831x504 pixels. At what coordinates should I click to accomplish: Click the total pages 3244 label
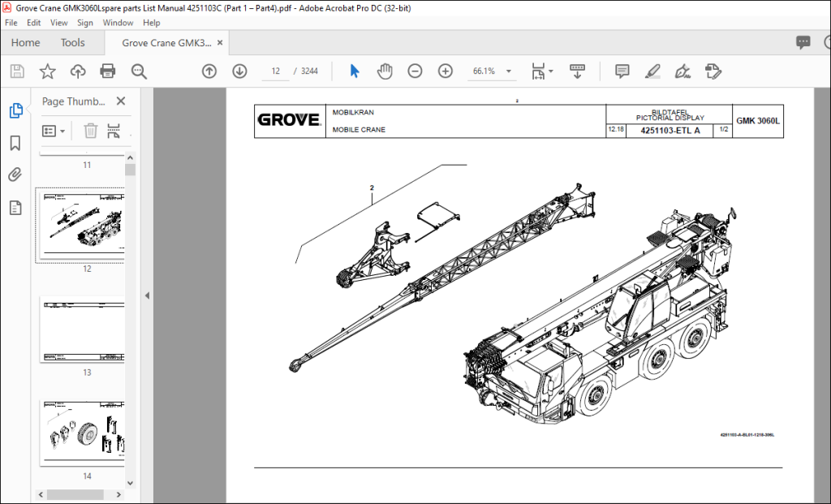309,71
